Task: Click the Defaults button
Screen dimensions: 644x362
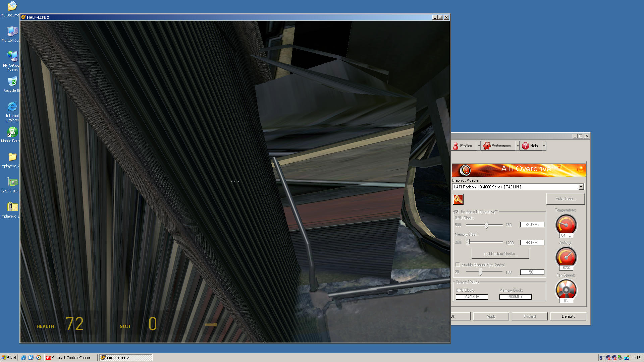Action: tap(568, 316)
